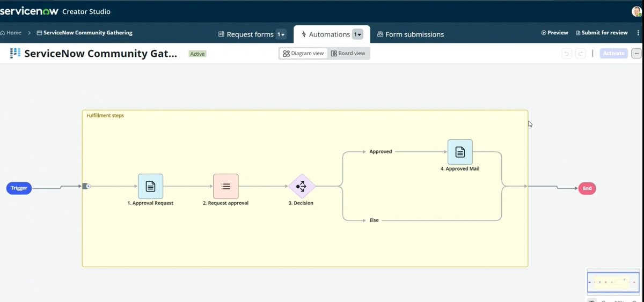The width and height of the screenshot is (644, 302).
Task: Select Board view toggle
Action: pyautogui.click(x=348, y=53)
